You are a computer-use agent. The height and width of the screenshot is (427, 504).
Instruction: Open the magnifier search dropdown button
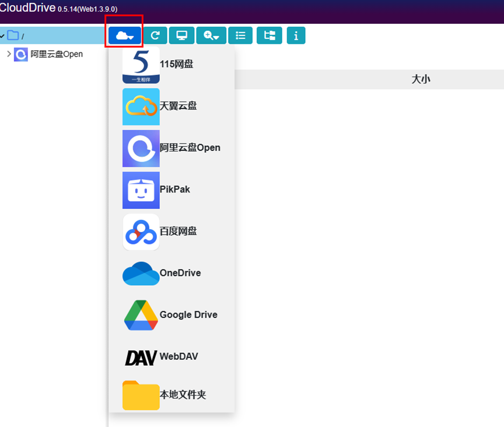pos(211,36)
